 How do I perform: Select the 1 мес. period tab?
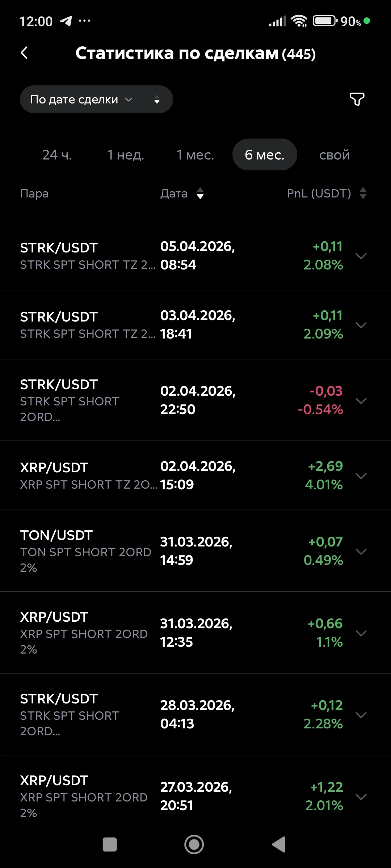tap(195, 155)
